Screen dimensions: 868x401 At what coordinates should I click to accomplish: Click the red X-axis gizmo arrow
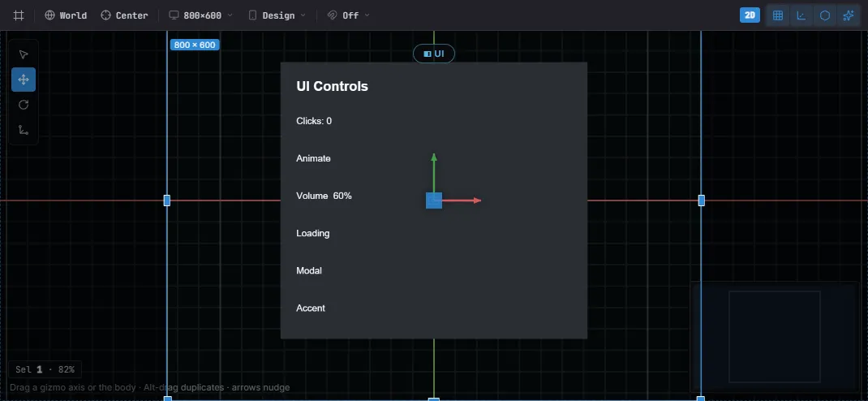(462, 200)
